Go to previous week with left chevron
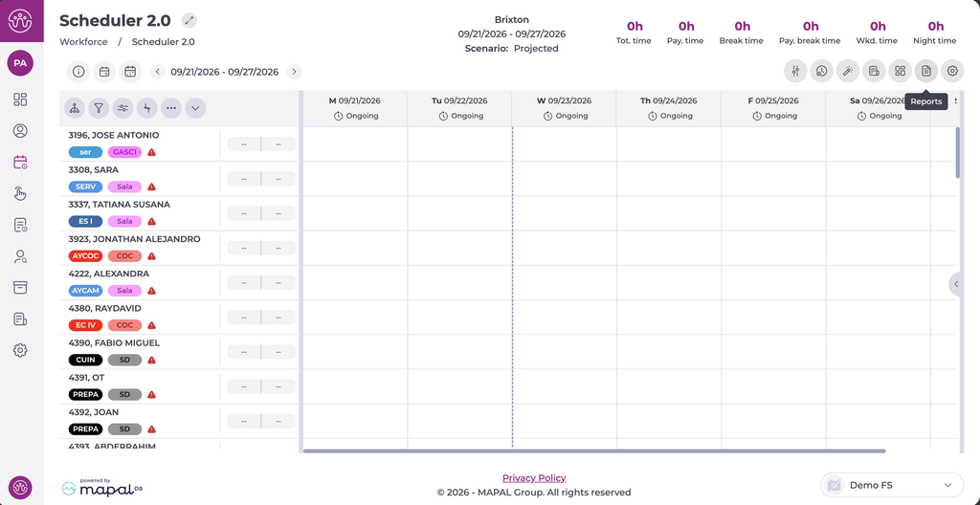 [158, 72]
